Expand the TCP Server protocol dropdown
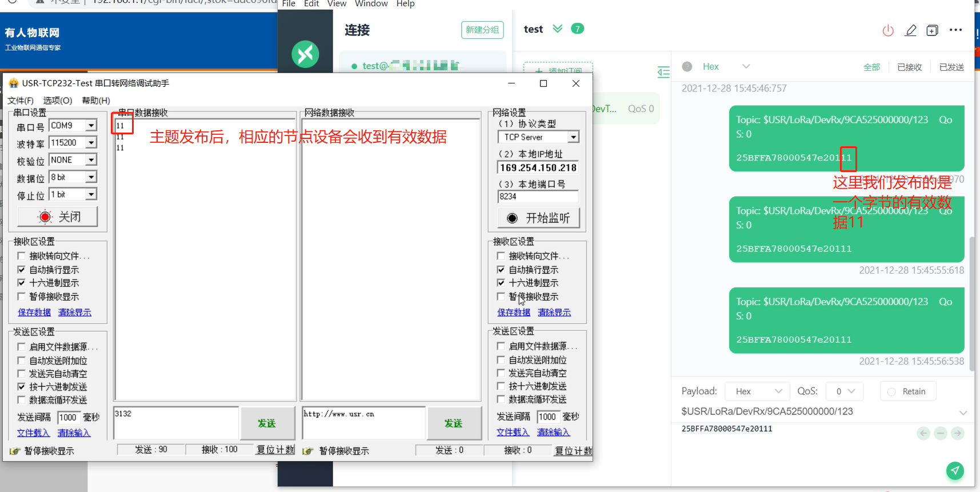The width and height of the screenshot is (980, 492). click(573, 137)
